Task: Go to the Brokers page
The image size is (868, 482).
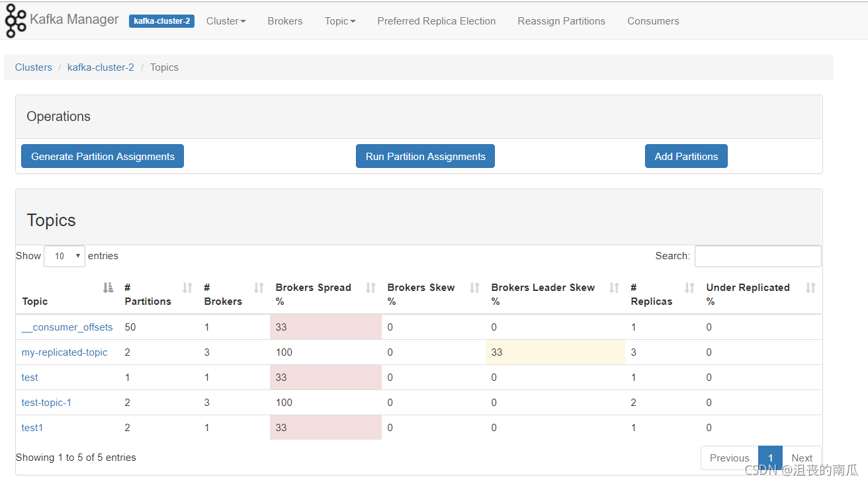Action: 285,21
